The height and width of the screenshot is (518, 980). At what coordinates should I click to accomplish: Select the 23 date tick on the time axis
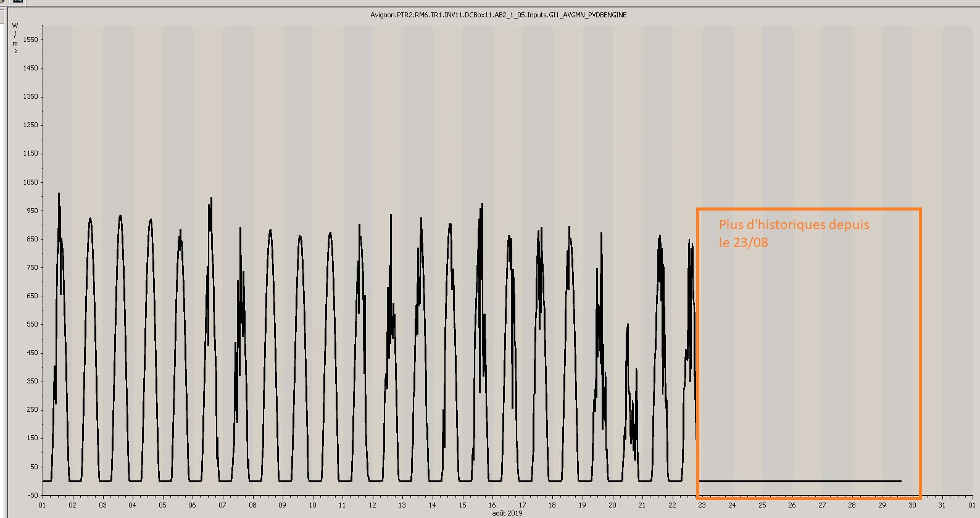[702, 505]
